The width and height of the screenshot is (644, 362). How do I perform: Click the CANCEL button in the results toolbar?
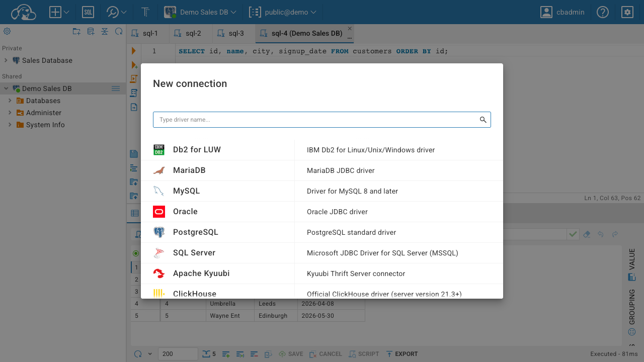[x=326, y=354]
